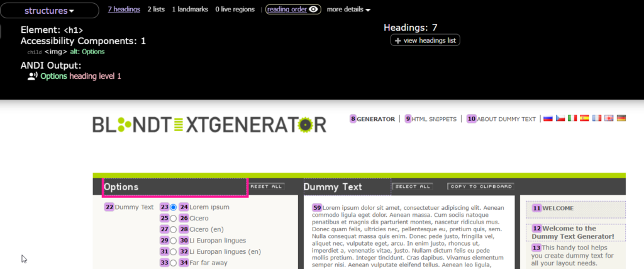Expand the more details menu
This screenshot has height=269, width=644.
(x=348, y=9)
